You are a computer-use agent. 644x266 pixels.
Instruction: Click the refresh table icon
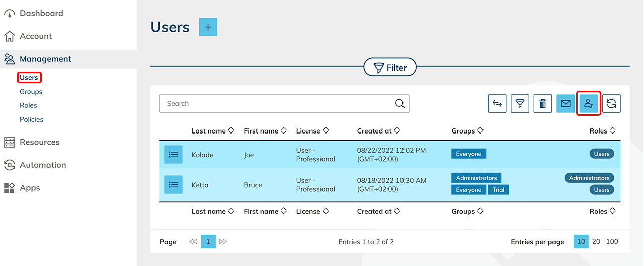coord(611,104)
